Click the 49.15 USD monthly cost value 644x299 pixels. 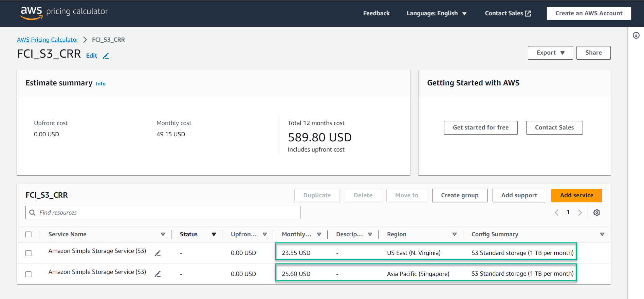(171, 134)
